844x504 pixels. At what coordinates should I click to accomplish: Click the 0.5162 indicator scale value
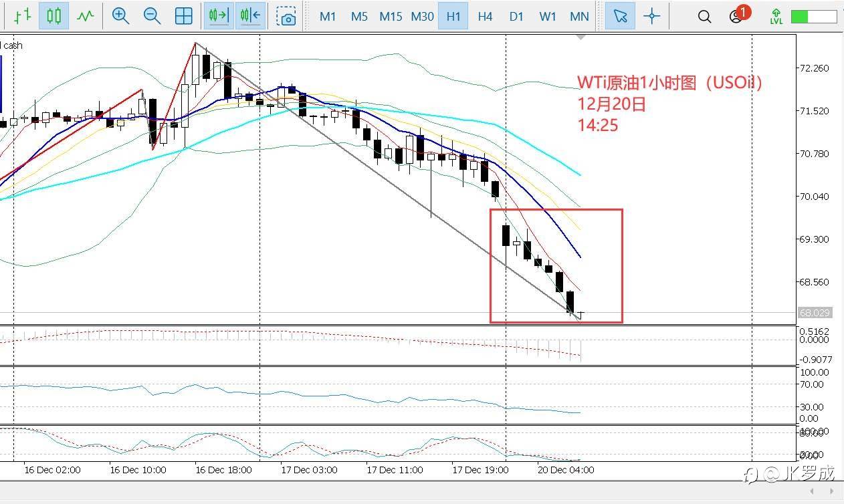point(815,332)
